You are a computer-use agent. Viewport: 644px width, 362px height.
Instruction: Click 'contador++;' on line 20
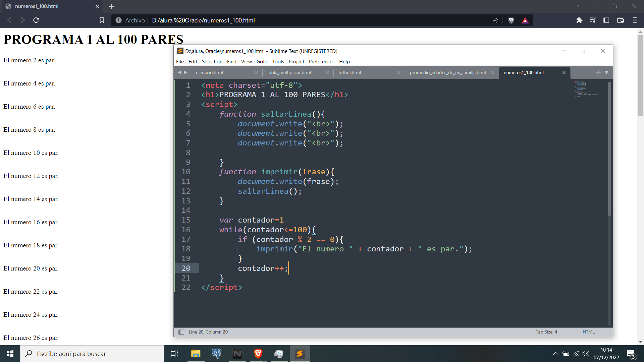263,268
